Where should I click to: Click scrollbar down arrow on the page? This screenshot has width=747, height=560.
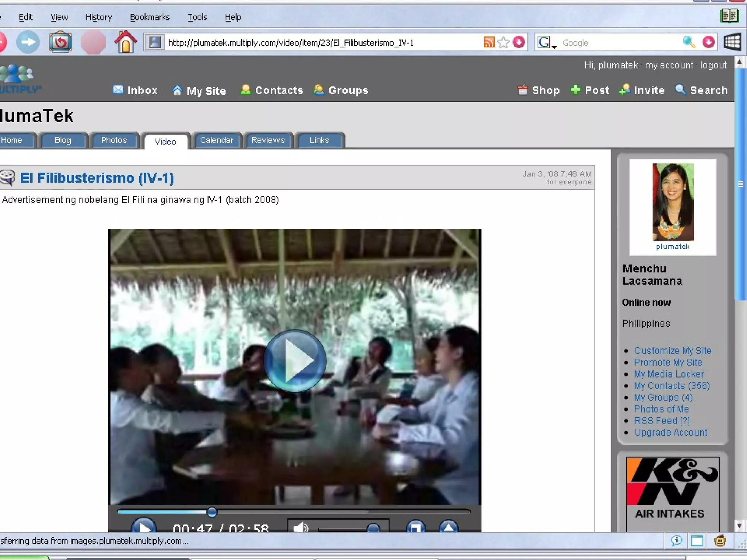(x=739, y=526)
